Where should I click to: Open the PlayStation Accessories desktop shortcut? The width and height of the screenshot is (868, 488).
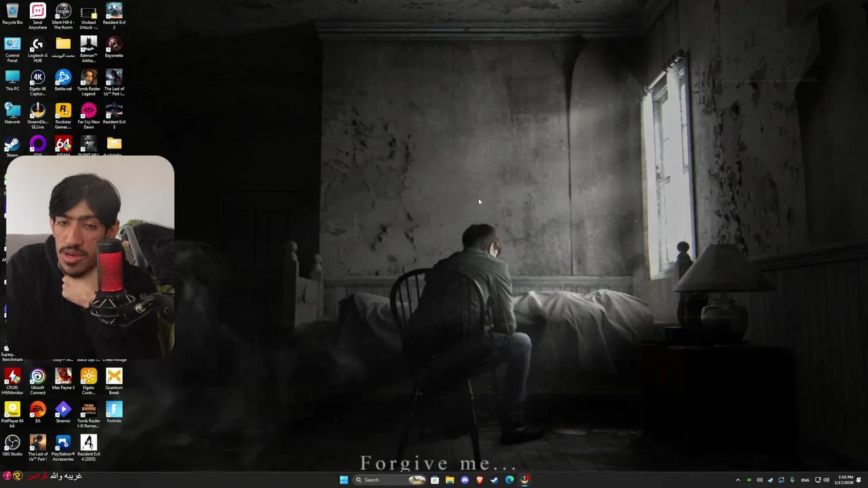(63, 448)
